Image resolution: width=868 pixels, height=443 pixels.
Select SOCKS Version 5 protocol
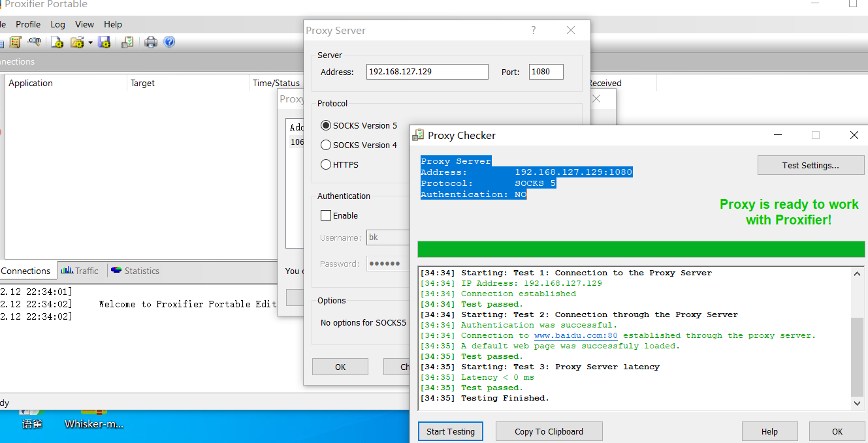click(359, 125)
